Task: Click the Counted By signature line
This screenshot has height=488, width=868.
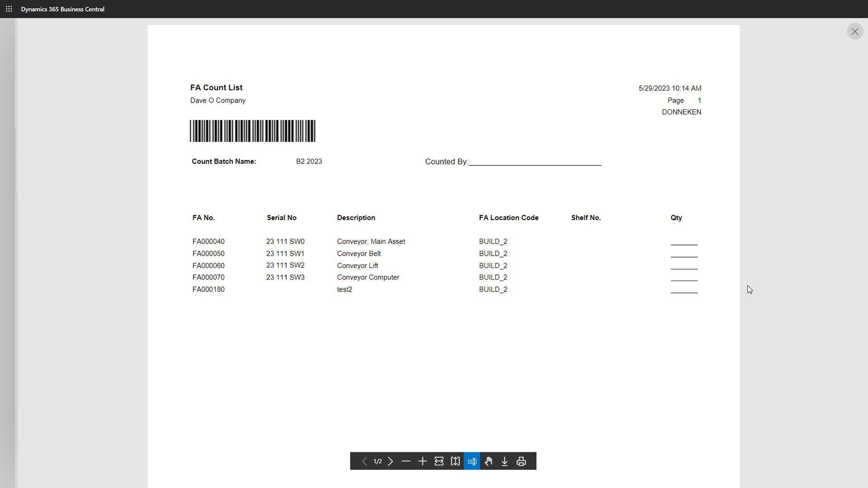Action: click(x=535, y=163)
